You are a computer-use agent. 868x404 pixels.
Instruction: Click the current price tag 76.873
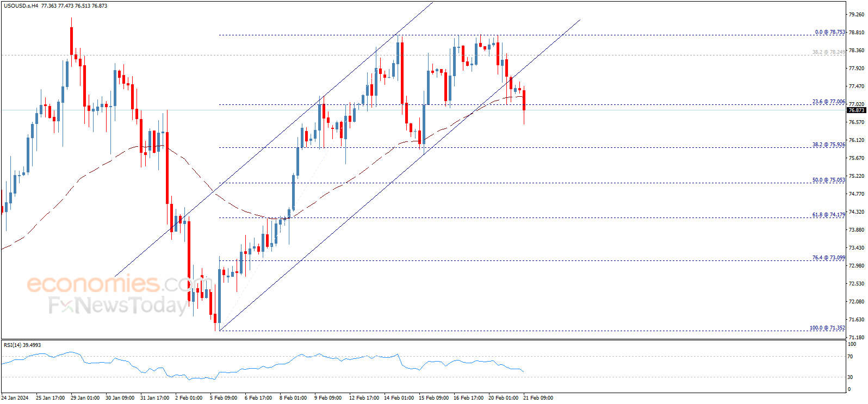point(857,110)
